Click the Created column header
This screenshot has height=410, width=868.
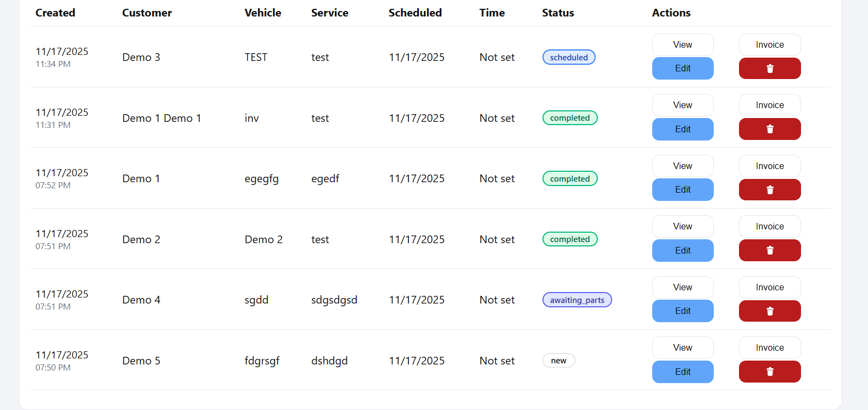point(55,13)
